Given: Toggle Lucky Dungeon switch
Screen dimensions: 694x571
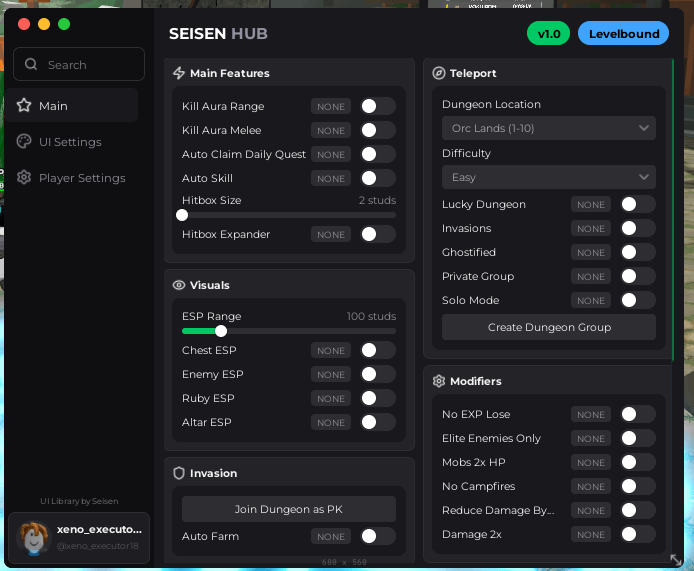Looking at the screenshot, I should pos(638,204).
